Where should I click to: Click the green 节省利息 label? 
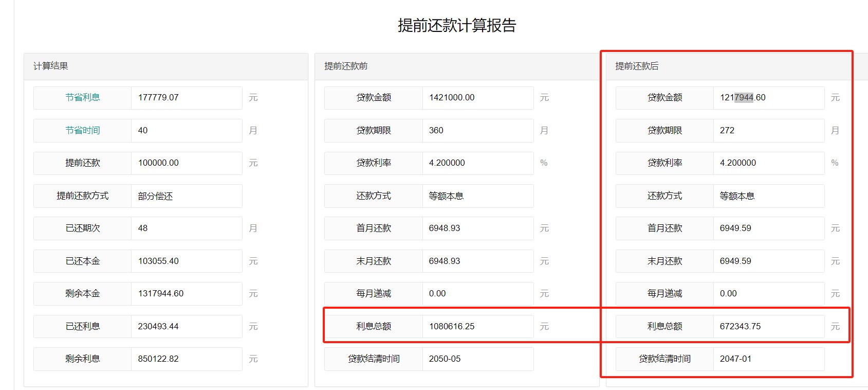pos(82,98)
